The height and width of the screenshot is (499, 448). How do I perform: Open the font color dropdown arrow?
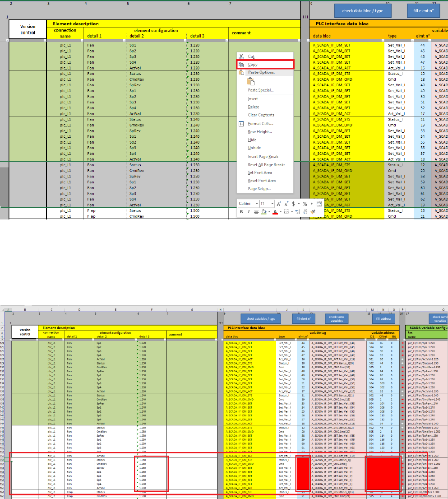[x=281, y=212]
